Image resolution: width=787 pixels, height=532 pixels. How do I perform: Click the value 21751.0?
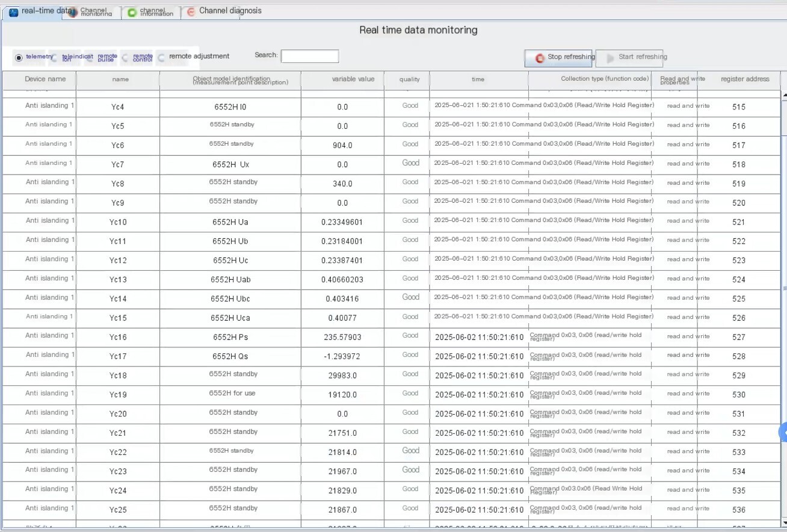point(342,433)
